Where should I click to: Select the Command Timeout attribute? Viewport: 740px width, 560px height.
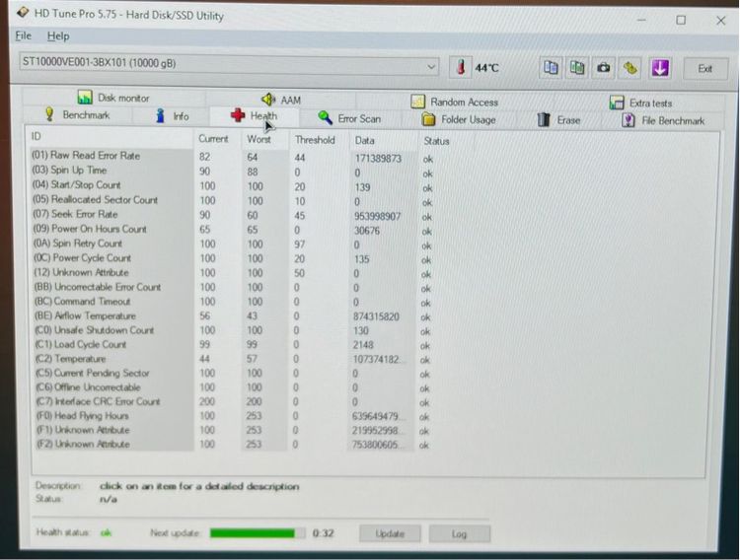point(82,301)
